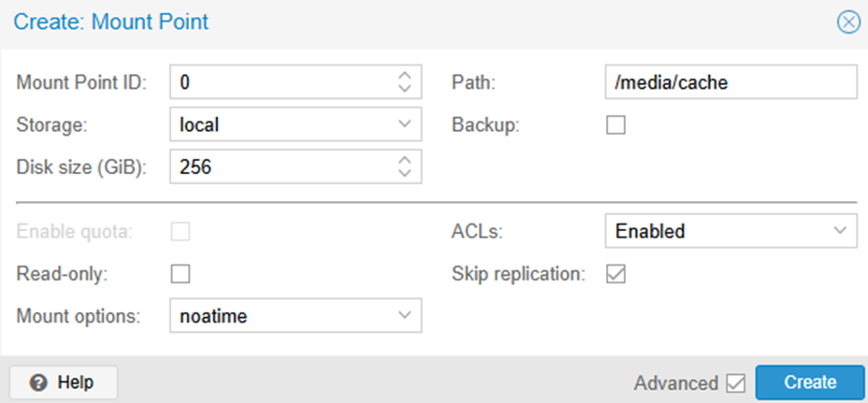The image size is (868, 403).
Task: Click the Enable quota checkbox
Action: [181, 232]
